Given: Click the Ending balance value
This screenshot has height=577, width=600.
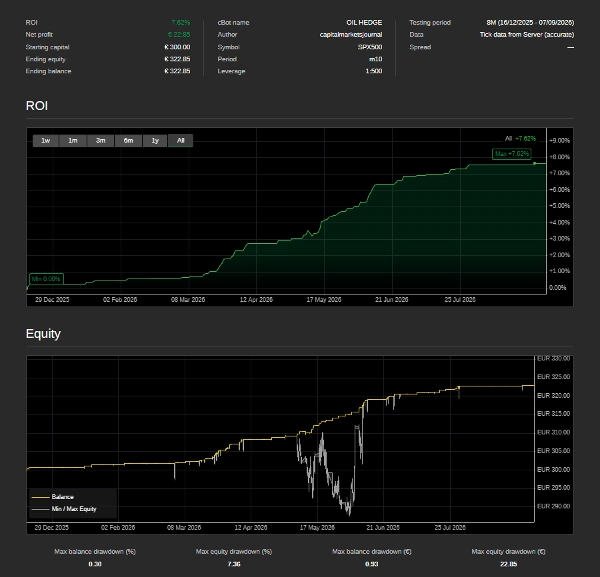Looking at the screenshot, I should coord(177,71).
